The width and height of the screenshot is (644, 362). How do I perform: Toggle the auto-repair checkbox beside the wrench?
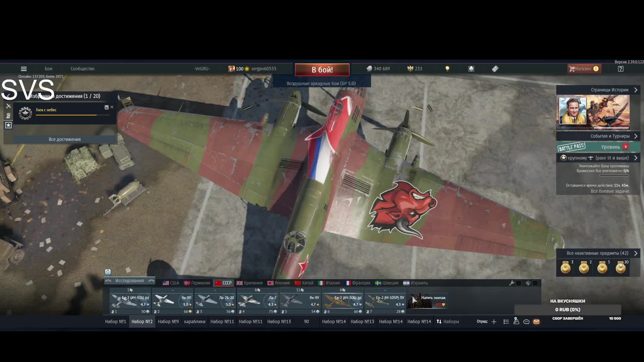[519, 283]
